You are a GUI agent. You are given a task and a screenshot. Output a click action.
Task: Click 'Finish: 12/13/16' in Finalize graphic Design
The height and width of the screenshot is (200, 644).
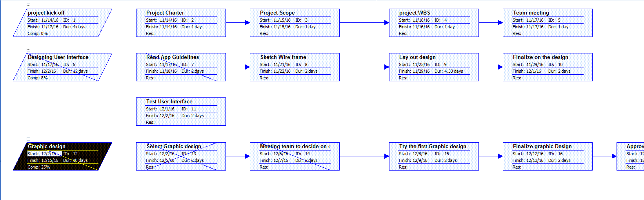click(528, 161)
